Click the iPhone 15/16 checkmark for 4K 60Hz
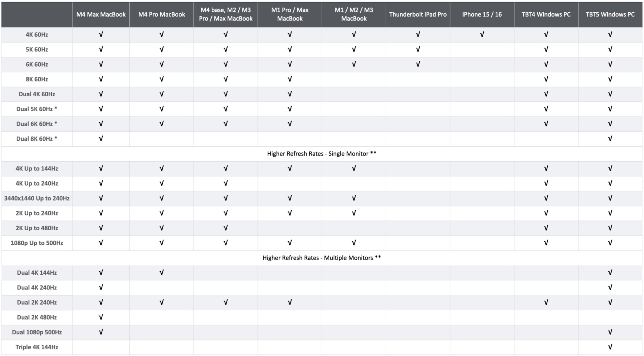Image resolution: width=644 pixels, height=356 pixels. pyautogui.click(x=482, y=34)
